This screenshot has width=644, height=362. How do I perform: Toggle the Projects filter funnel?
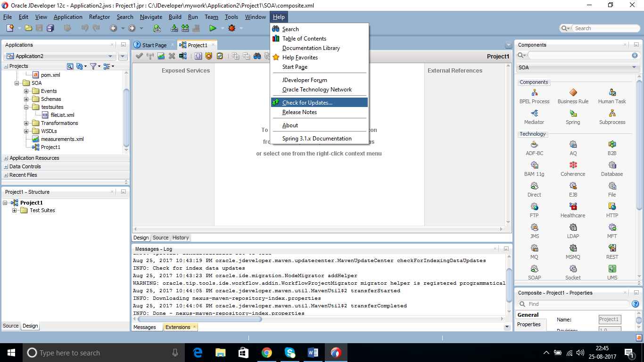93,66
